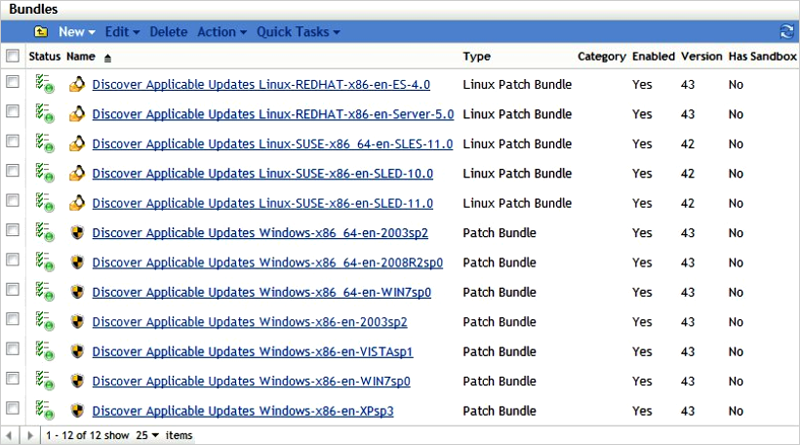Screen dimensions: 800x445
Task: Click the shield icon for Windows-x86-en-XPsp3
Action: pyautogui.click(x=77, y=410)
